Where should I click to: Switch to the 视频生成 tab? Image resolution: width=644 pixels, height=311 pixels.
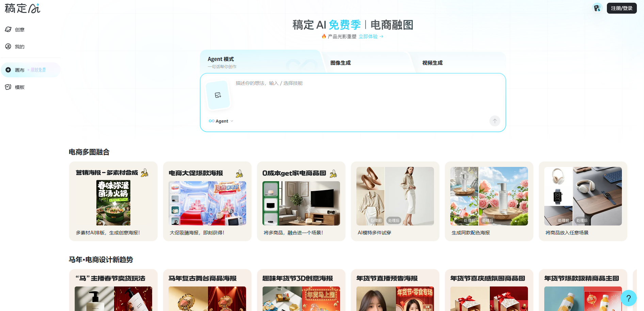pyautogui.click(x=432, y=63)
